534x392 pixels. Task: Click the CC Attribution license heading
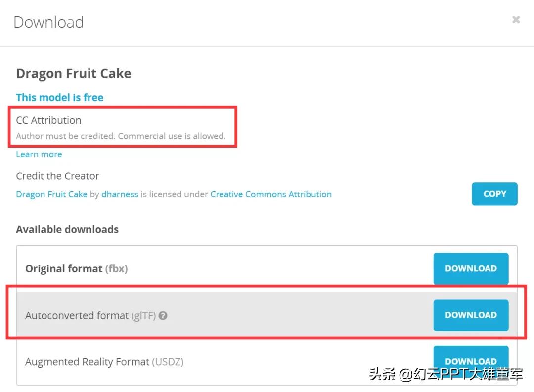[x=48, y=120]
